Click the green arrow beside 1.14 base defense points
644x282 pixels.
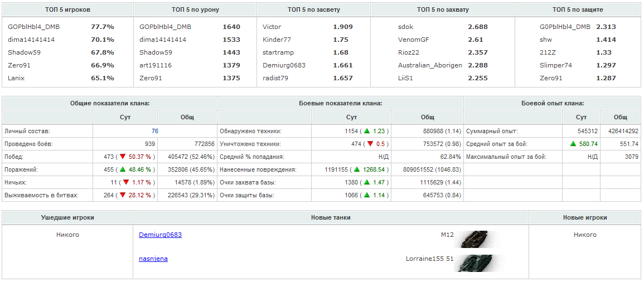point(367,195)
